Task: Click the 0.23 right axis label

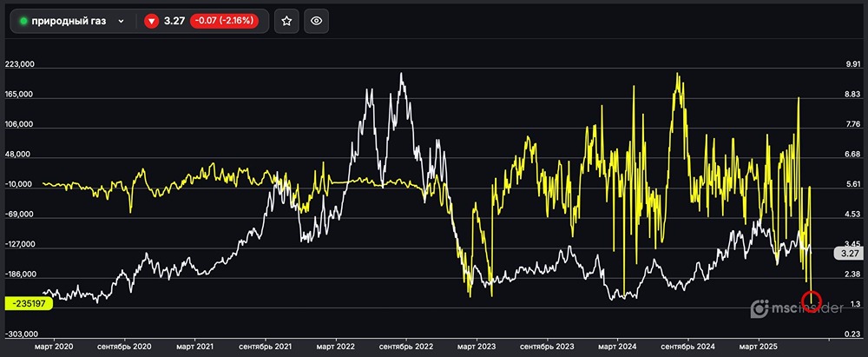Action: pyautogui.click(x=851, y=334)
